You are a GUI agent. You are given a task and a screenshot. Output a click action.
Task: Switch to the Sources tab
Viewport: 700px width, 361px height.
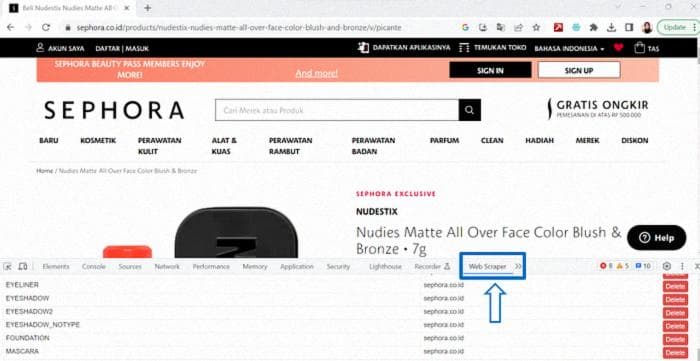tap(130, 267)
